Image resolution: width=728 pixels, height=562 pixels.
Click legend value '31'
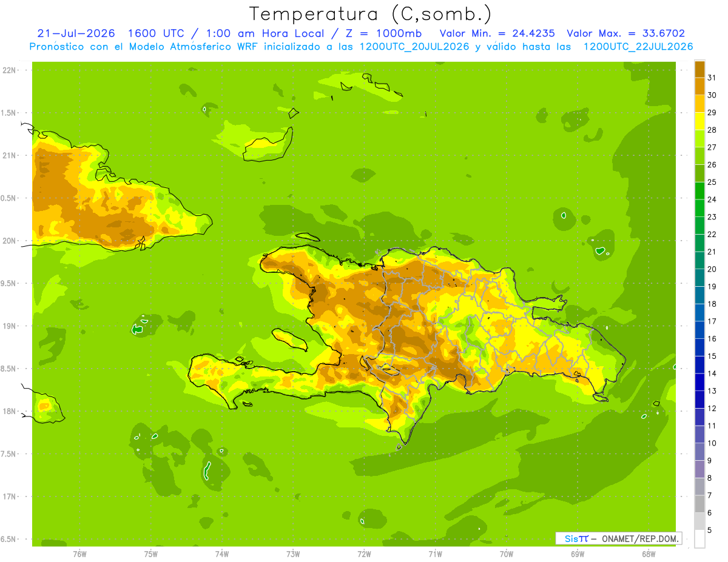(x=712, y=78)
